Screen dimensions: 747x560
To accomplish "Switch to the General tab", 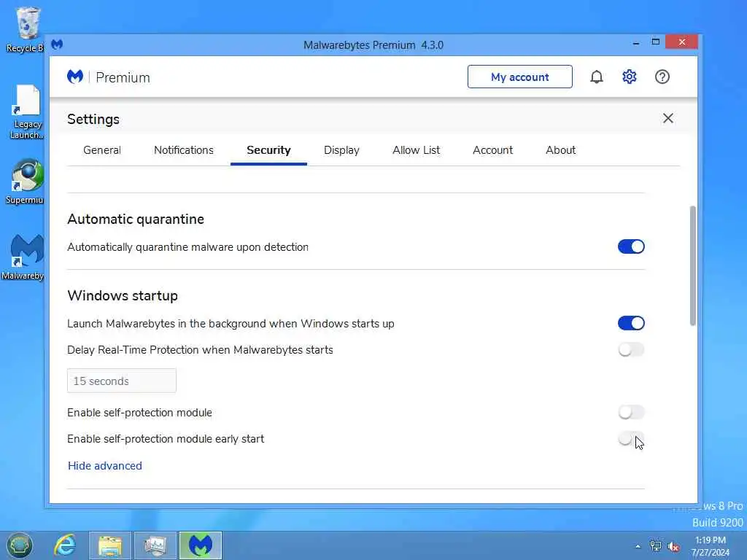I will click(x=102, y=150).
